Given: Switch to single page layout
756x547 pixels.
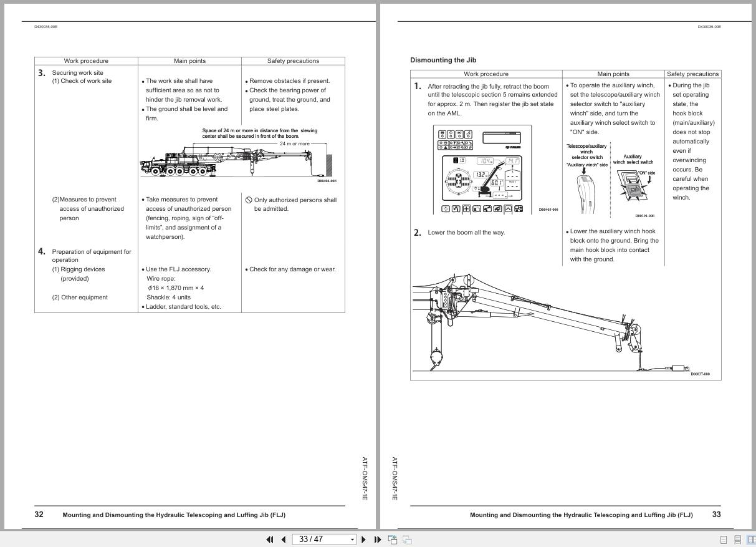Looking at the screenshot, I should [x=724, y=540].
